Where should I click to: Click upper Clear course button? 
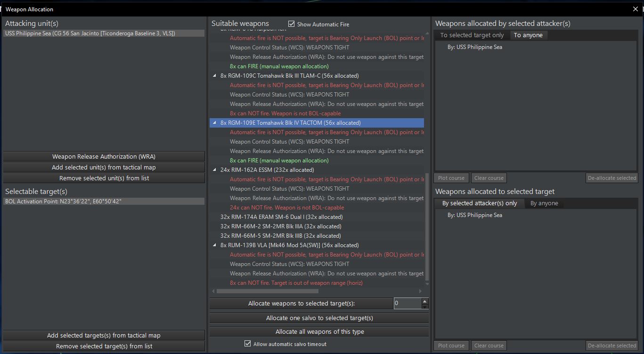(x=489, y=178)
